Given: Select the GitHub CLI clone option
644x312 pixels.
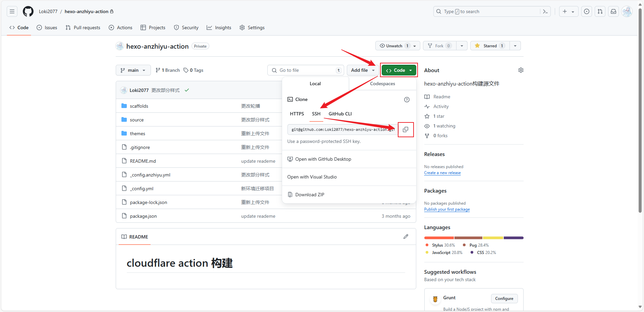Looking at the screenshot, I should click(340, 114).
